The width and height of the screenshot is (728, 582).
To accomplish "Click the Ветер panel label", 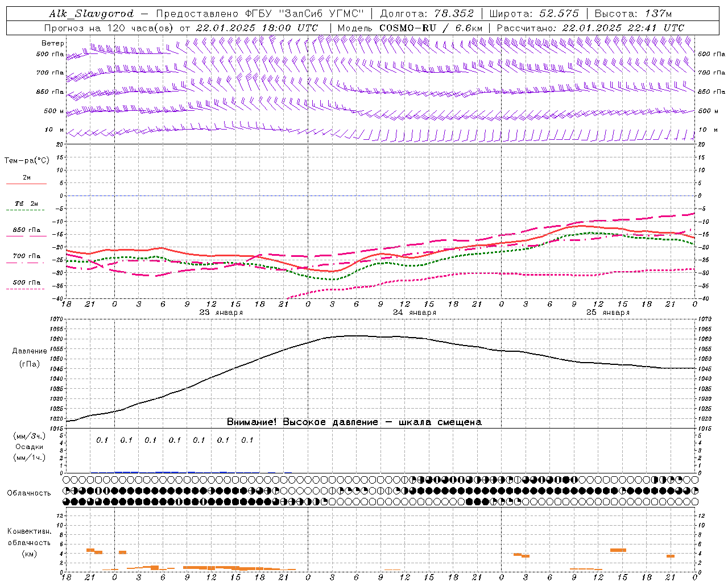I will point(53,43).
